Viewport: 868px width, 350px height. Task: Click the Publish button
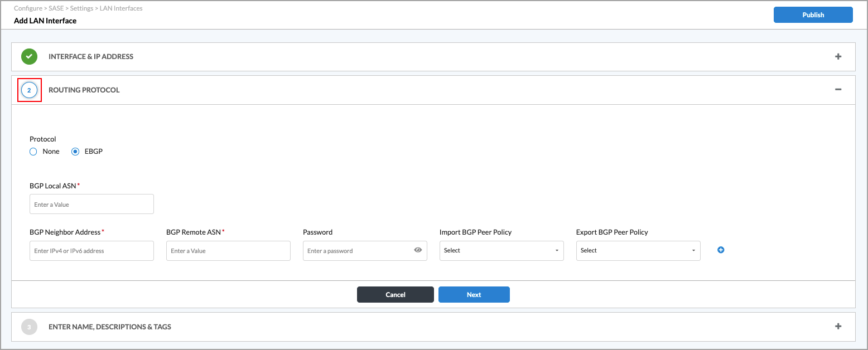813,15
